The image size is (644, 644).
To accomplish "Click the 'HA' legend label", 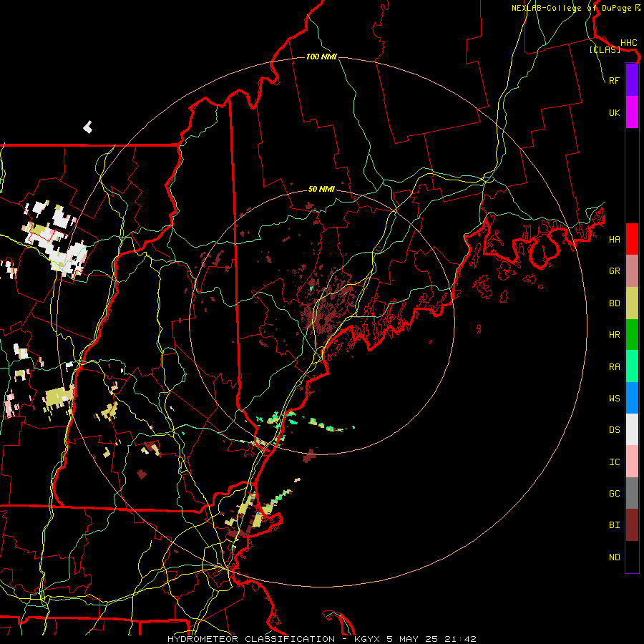I will coord(614,240).
